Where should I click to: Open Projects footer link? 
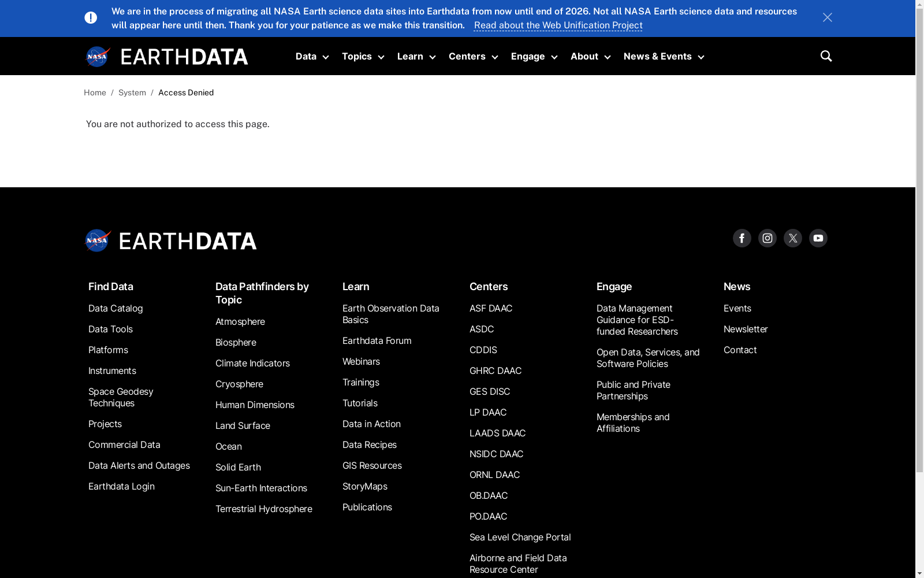tap(105, 424)
